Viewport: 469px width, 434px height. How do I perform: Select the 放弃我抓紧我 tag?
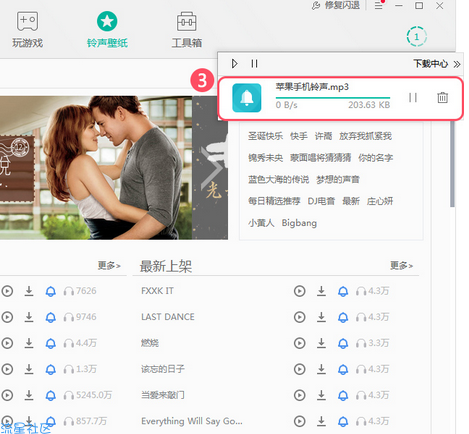[365, 136]
